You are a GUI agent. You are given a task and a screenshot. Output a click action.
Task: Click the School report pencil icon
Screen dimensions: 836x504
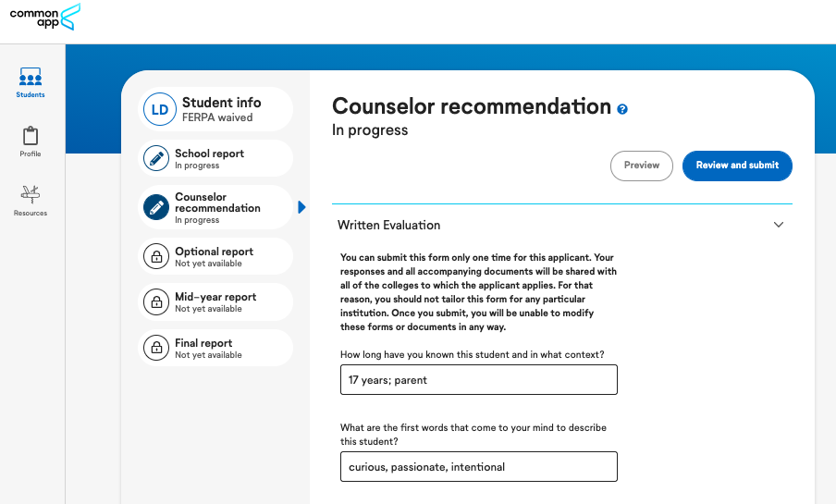pyautogui.click(x=156, y=158)
